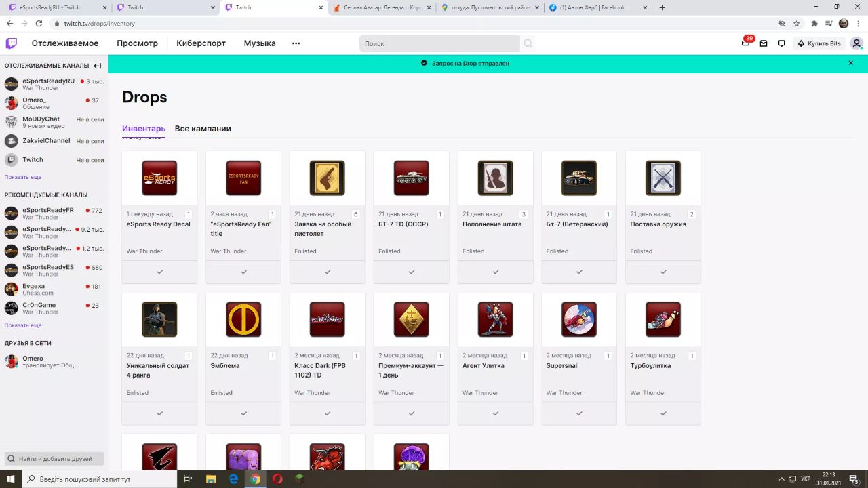The image size is (868, 488).
Task: Click the Windows Start button
Action: 12,479
